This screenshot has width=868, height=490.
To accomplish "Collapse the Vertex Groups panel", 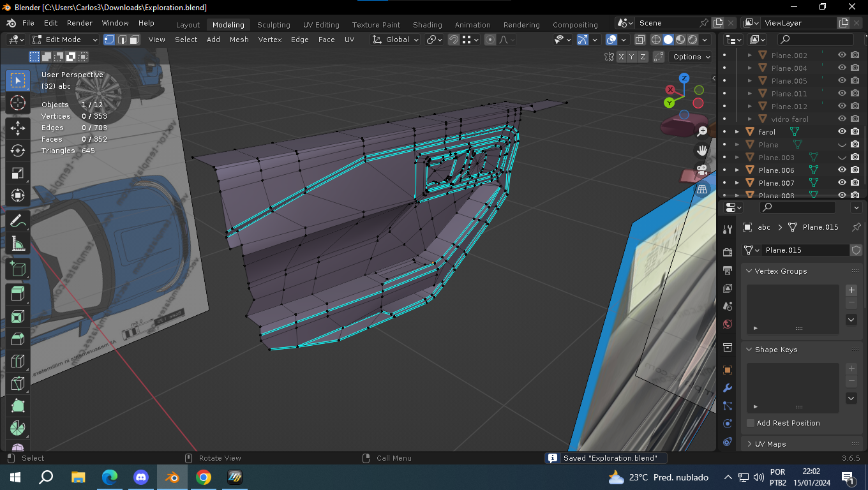I will tap(749, 271).
